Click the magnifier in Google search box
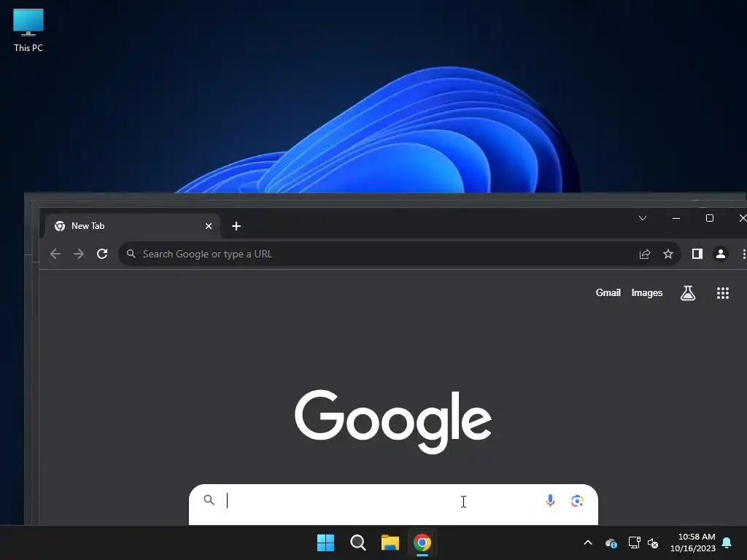Image resolution: width=747 pixels, height=560 pixels. coord(209,499)
